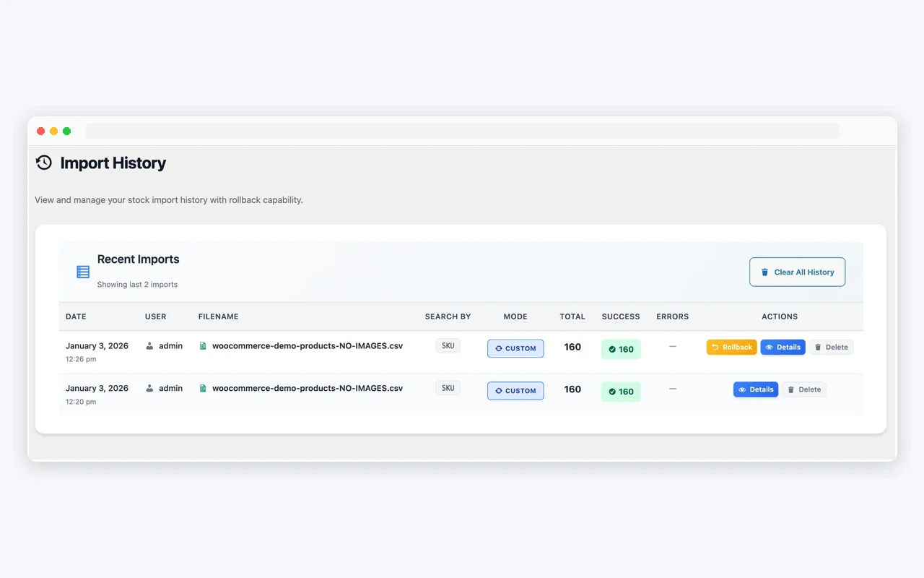Open Details for the second import row
The image size is (924, 578).
coord(756,389)
